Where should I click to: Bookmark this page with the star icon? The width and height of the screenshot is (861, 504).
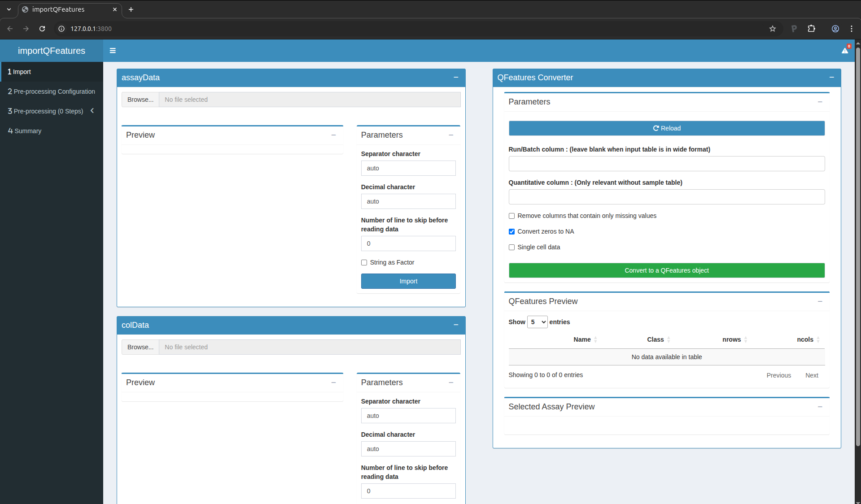773,29
